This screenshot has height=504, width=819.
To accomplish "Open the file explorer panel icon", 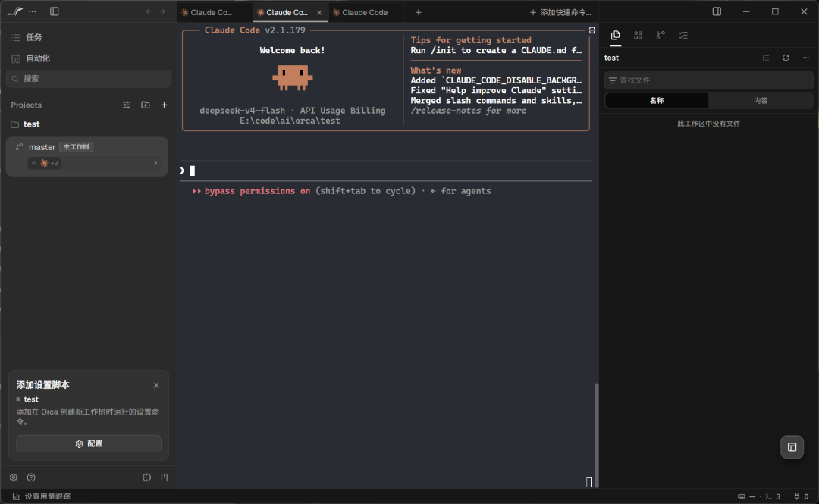I will click(615, 35).
